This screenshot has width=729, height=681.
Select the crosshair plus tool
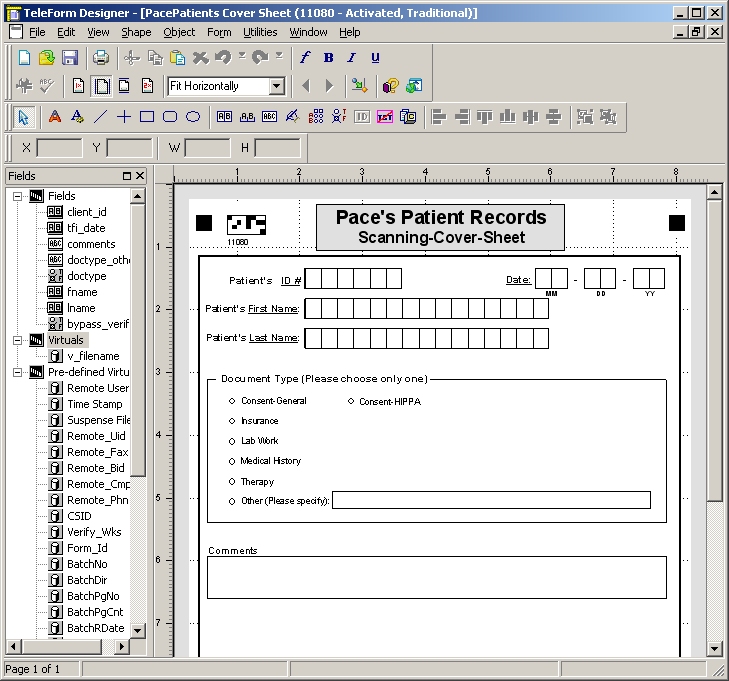tap(124, 117)
